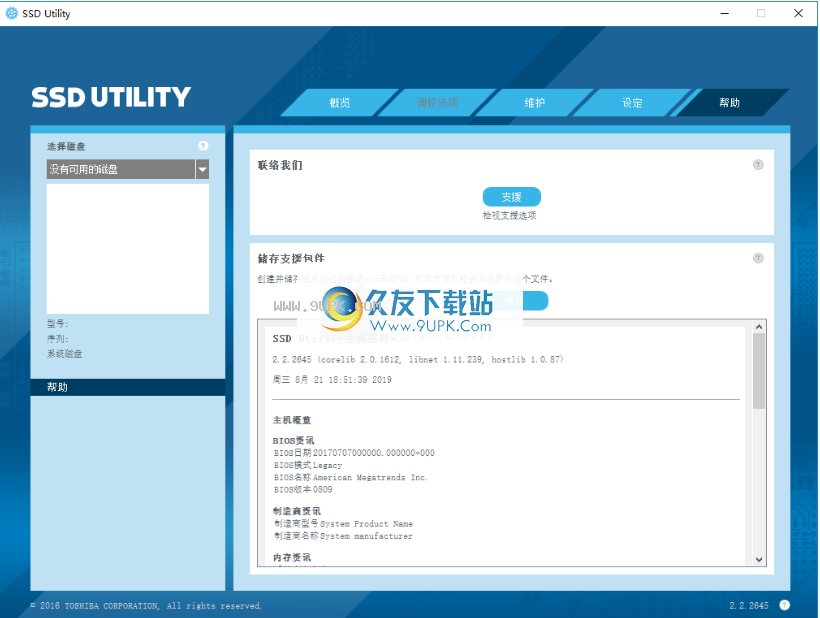
Task: Click the 型号 label in sidebar
Action: click(58, 324)
